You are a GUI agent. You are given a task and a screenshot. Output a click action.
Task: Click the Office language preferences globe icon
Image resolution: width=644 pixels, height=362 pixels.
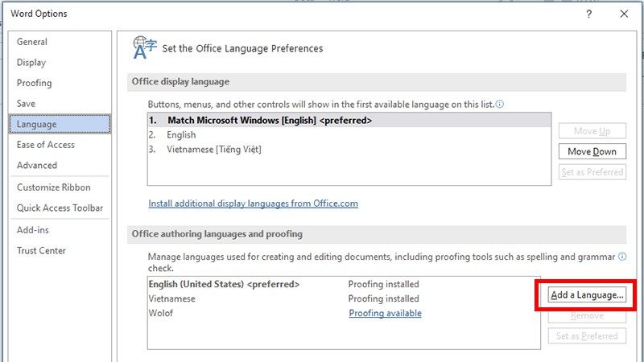[144, 47]
